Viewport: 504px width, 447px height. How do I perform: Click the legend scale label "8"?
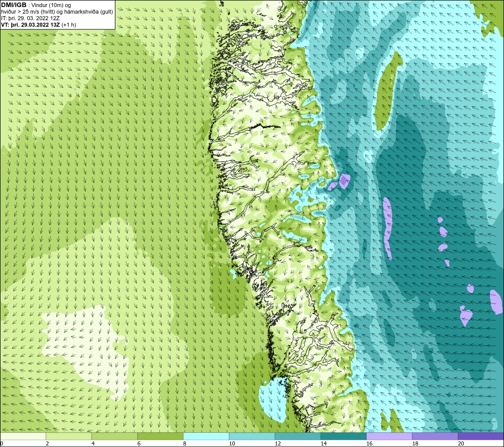184,443
